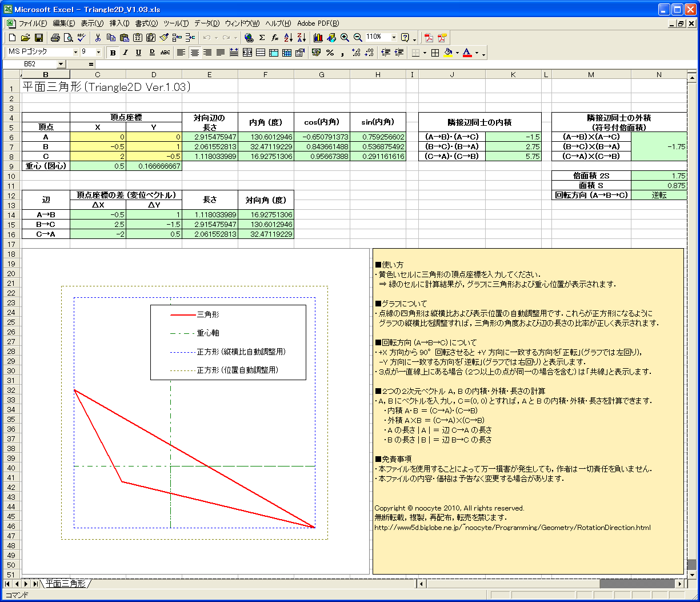
Task: Open the Fill Color dropdown arrow
Action: [457, 53]
